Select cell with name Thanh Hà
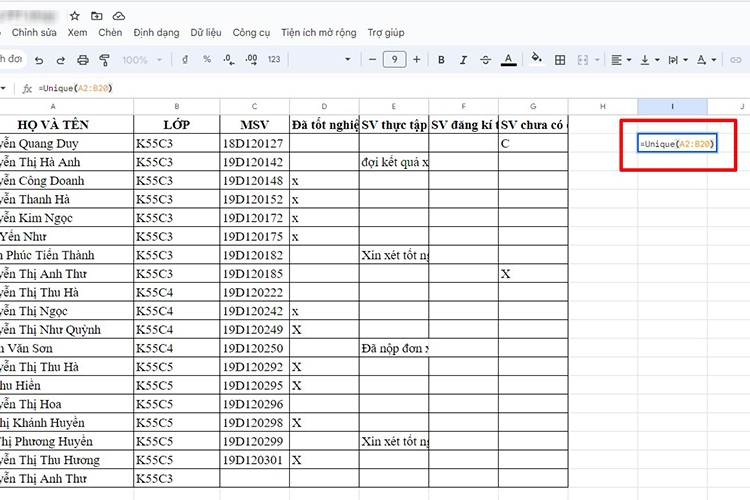Viewport: 750px width, 500px height. (x=66, y=199)
